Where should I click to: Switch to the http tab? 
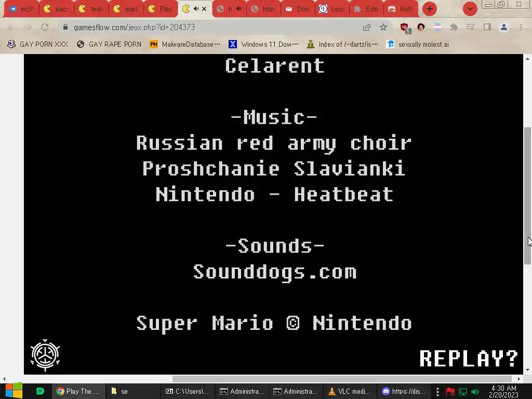tap(263, 9)
